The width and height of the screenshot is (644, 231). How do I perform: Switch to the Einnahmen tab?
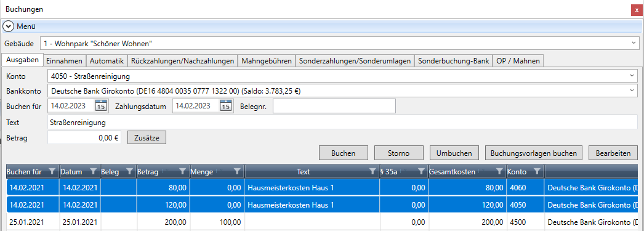click(65, 61)
